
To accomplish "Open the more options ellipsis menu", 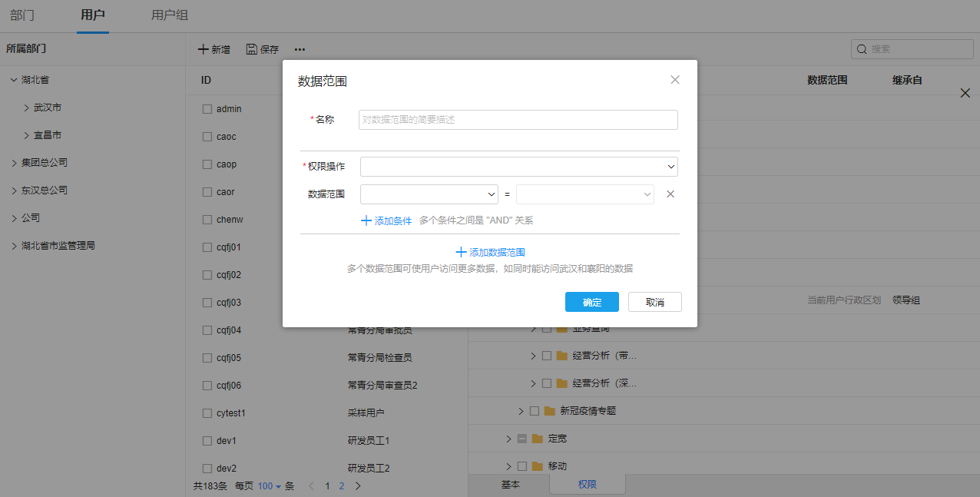I will (300, 49).
